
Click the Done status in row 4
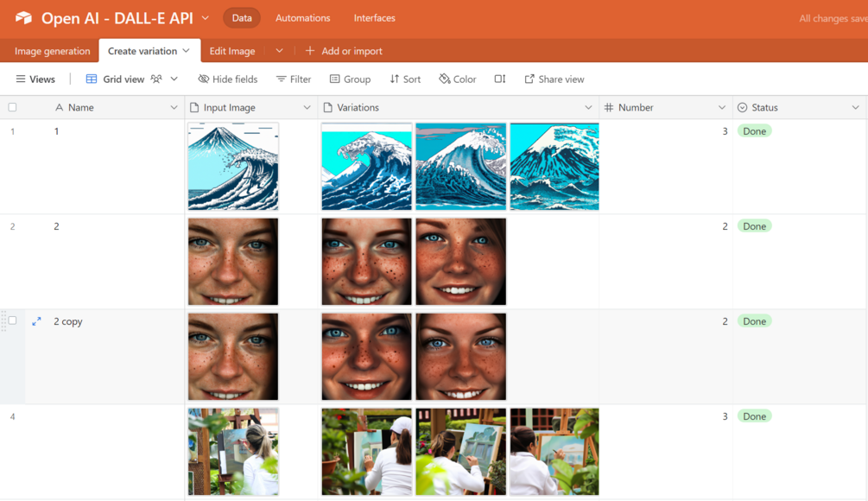point(754,416)
